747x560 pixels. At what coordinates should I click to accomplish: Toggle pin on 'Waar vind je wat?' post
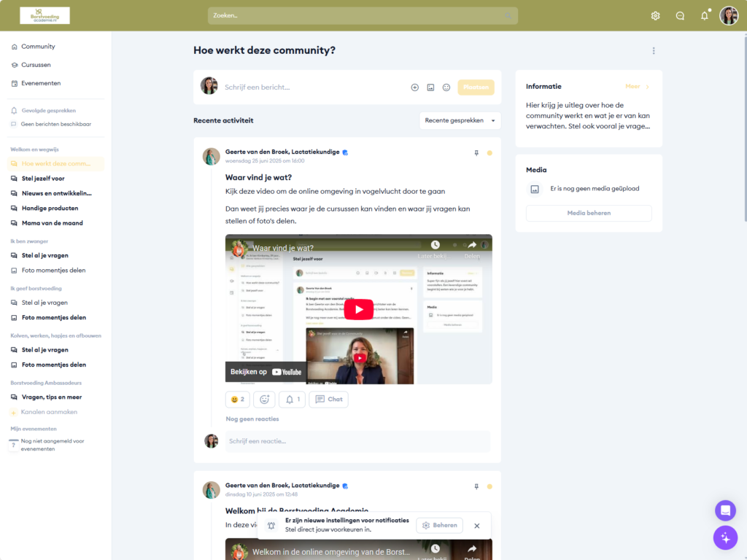point(476,153)
